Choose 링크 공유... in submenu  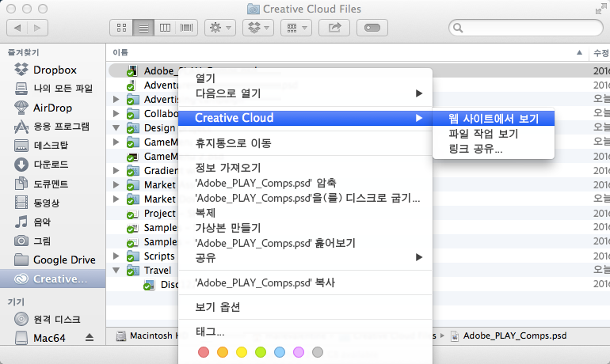coord(494,149)
